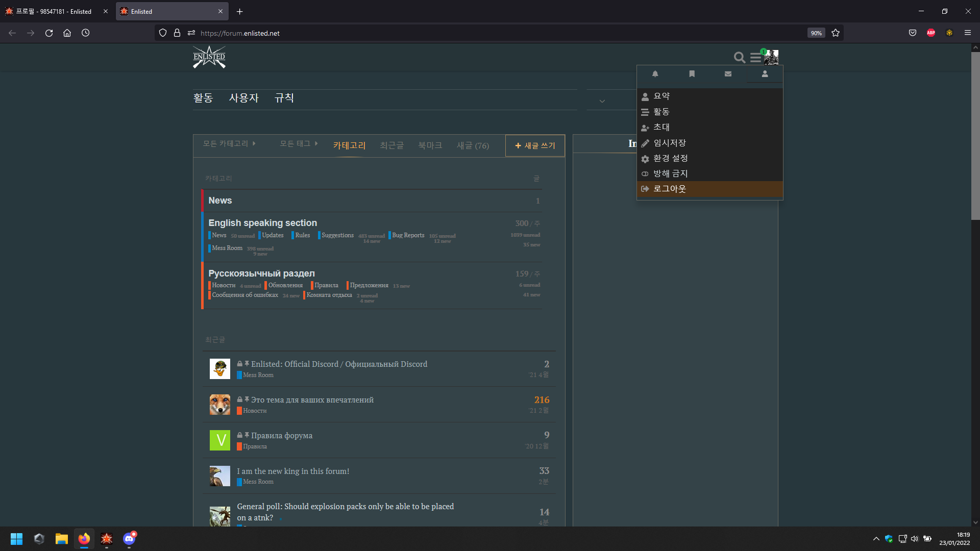The height and width of the screenshot is (551, 980).
Task: Open Enlisted: Official Discord topic
Action: (x=339, y=364)
